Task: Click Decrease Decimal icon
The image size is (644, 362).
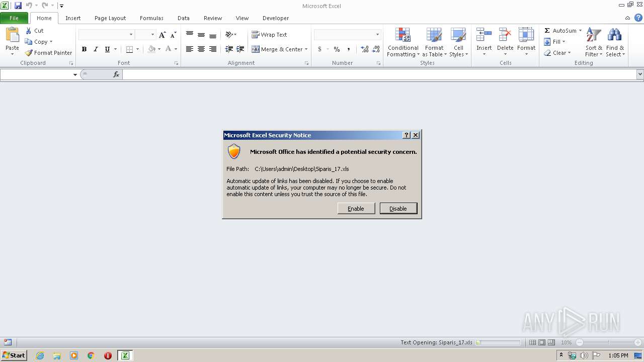Action: pos(376,49)
